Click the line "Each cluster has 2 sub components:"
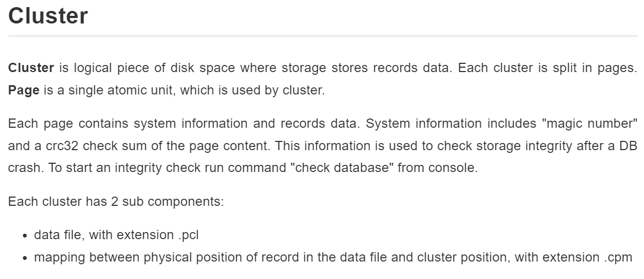Image resolution: width=644 pixels, height=279 pixels. [x=116, y=201]
